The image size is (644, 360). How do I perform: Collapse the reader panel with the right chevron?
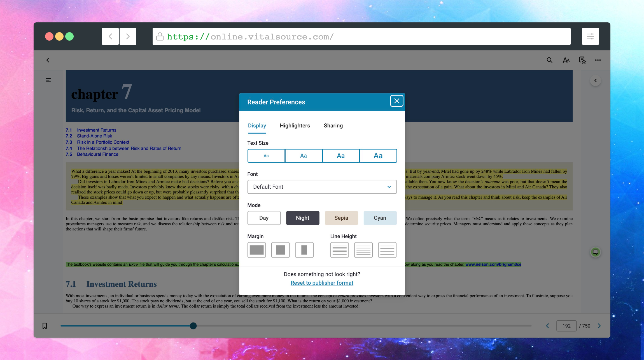pyautogui.click(x=596, y=80)
